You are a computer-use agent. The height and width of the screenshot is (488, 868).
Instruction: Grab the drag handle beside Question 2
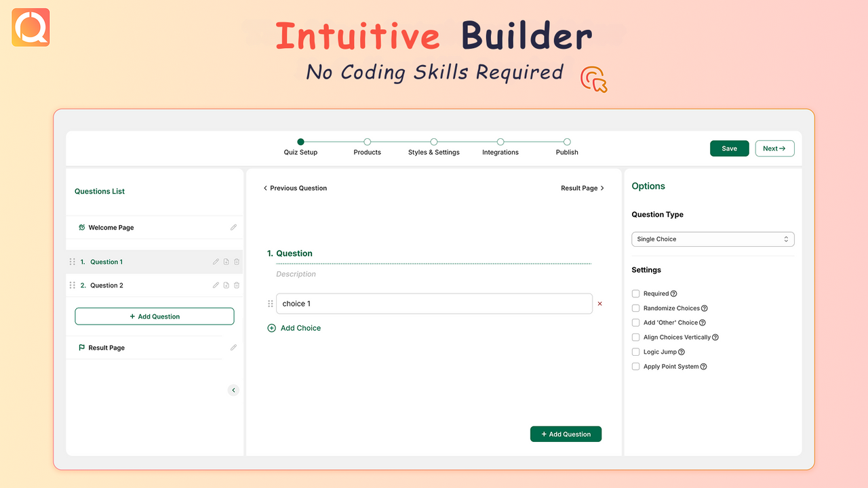coord(73,285)
